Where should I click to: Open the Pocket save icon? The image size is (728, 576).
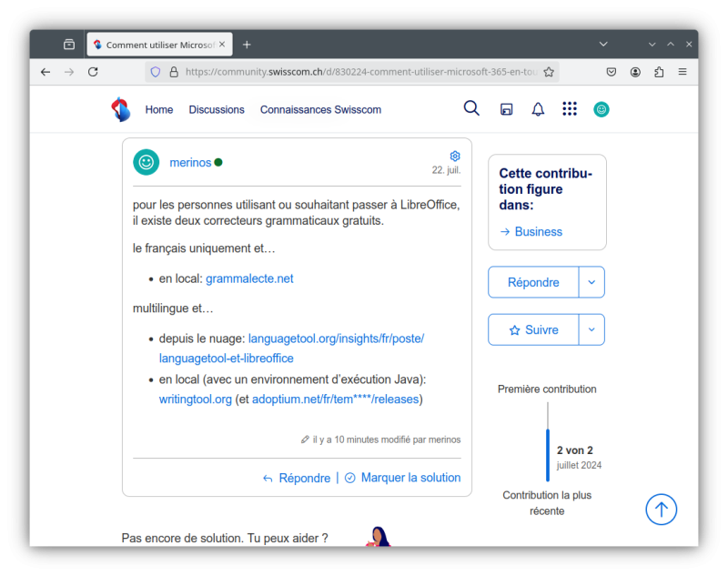click(x=611, y=72)
